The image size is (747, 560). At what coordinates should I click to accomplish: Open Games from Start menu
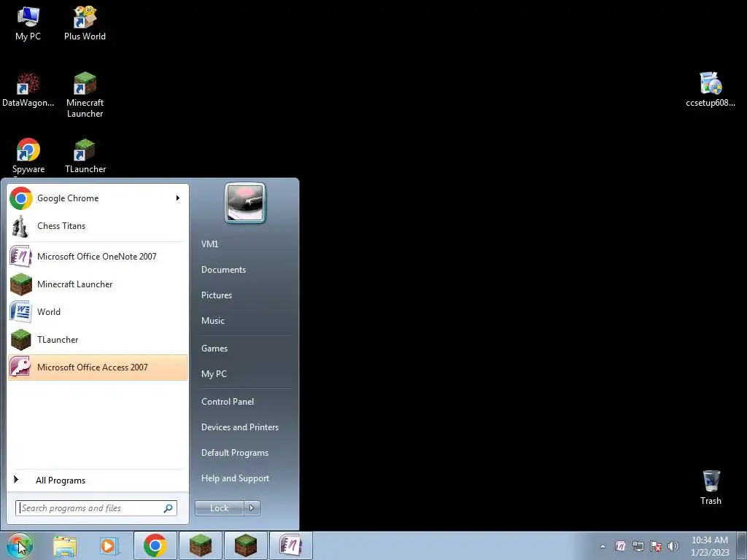click(214, 348)
